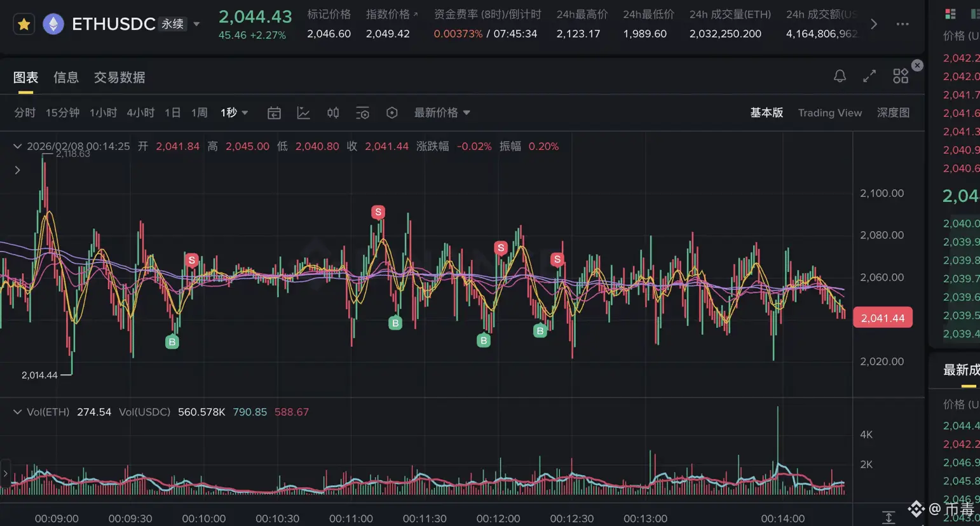This screenshot has height=526, width=980.
Task: Open the technical indicators line-chart icon
Action: (x=304, y=113)
